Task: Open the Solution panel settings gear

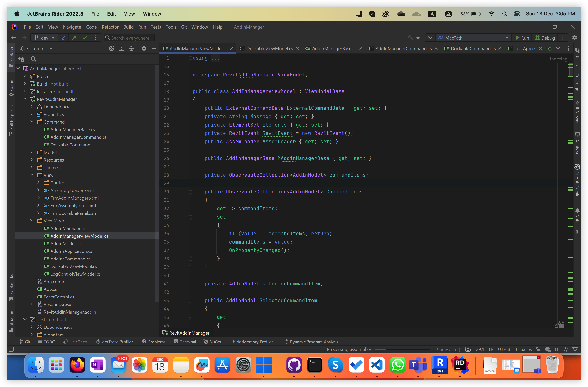Action: 144,48
